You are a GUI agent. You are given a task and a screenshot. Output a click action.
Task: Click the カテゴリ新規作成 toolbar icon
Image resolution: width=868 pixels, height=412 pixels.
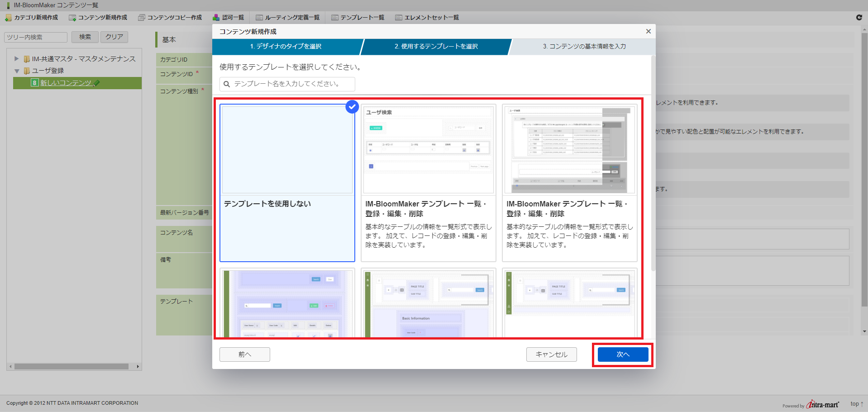(8, 18)
